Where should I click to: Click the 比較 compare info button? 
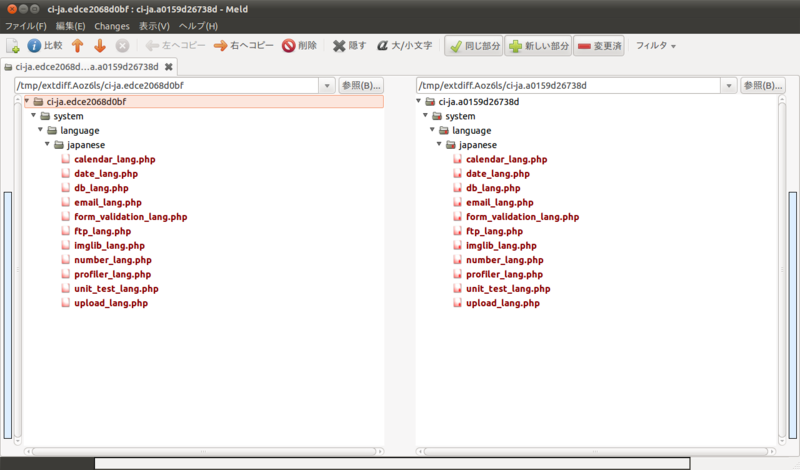click(x=45, y=46)
